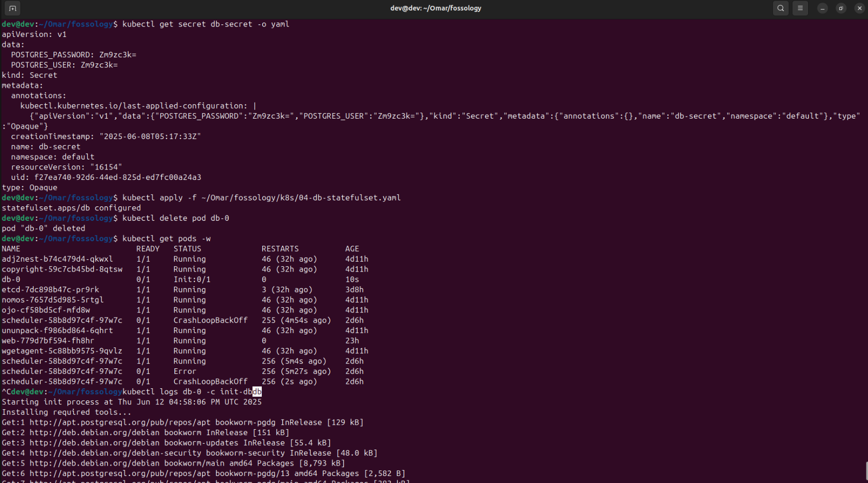Click the last-applied-configuration annotation line
The width and height of the screenshot is (868, 483).
click(x=138, y=106)
